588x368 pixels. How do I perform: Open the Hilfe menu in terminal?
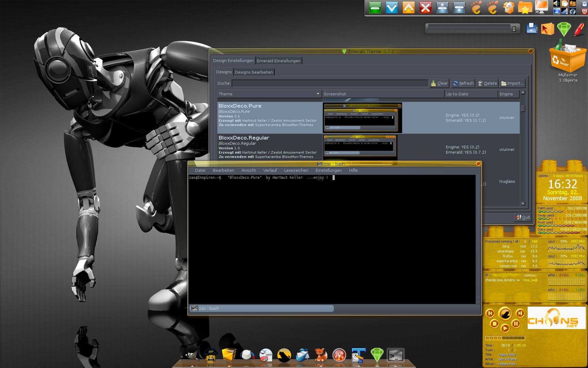[x=353, y=170]
